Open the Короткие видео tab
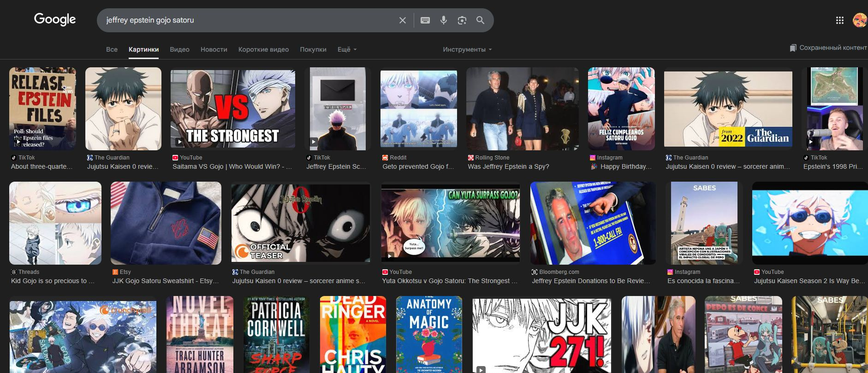This screenshot has height=373, width=868. pos(263,49)
